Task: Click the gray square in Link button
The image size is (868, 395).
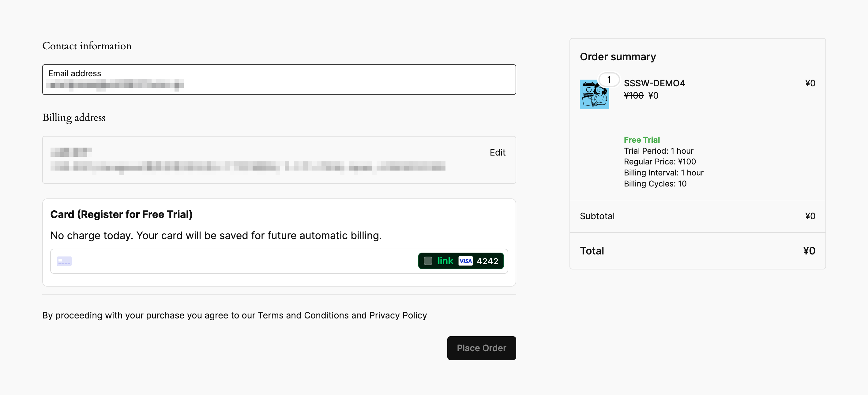Action: point(428,261)
